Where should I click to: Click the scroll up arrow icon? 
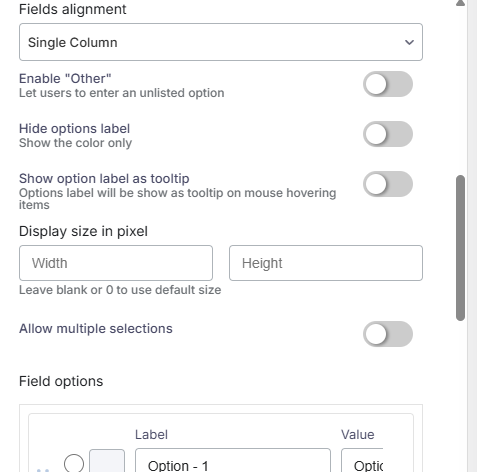point(460,3)
